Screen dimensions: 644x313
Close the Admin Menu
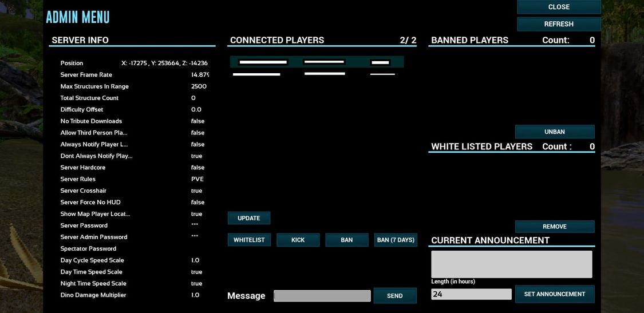pyautogui.click(x=558, y=7)
